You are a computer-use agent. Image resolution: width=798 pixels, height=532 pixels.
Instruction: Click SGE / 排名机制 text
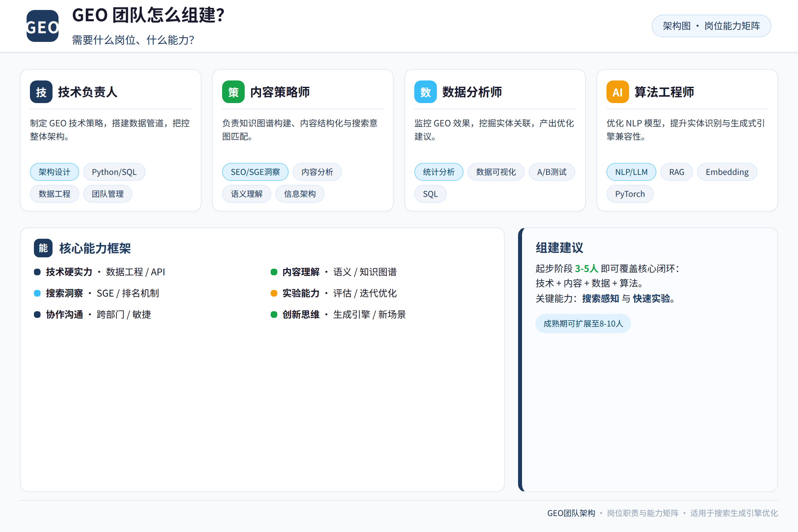click(128, 293)
